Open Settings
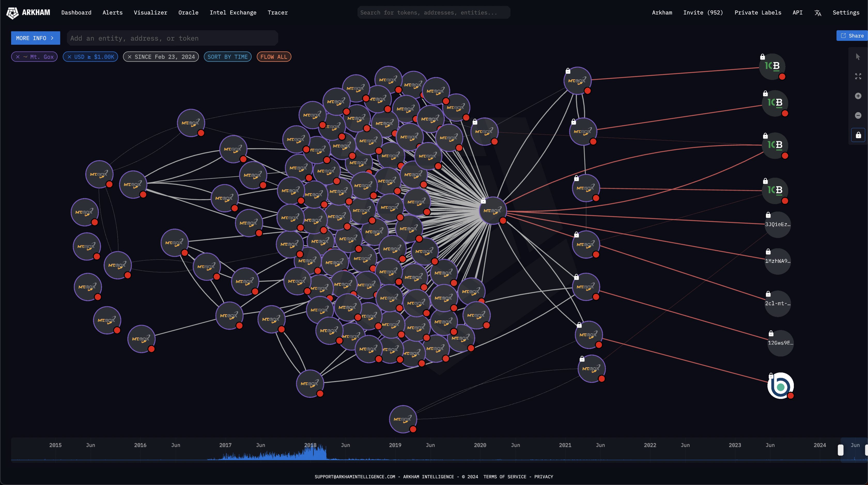This screenshot has width=868, height=485. click(846, 13)
